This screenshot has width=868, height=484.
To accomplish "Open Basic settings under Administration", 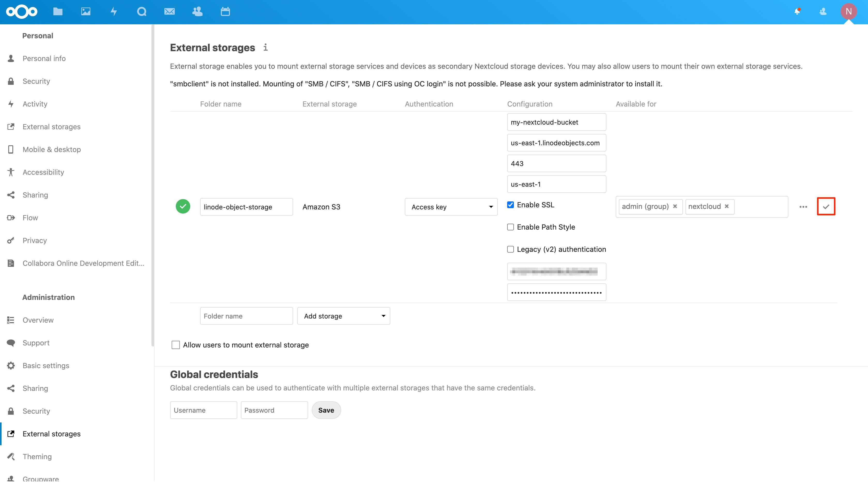I will (46, 365).
